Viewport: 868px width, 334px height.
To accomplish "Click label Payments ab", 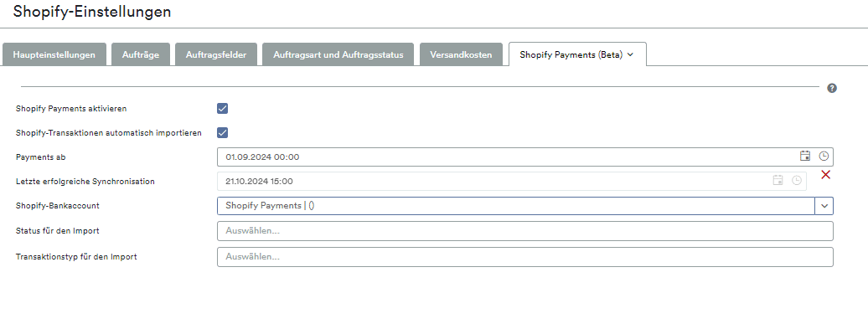I will (x=41, y=157).
